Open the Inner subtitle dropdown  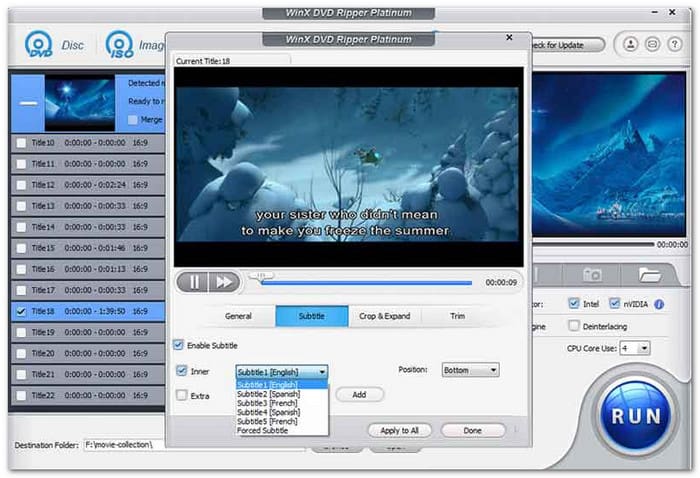click(282, 372)
